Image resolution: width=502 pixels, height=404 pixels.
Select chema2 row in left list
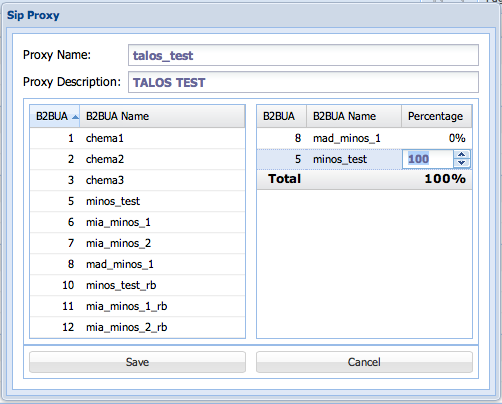click(137, 159)
